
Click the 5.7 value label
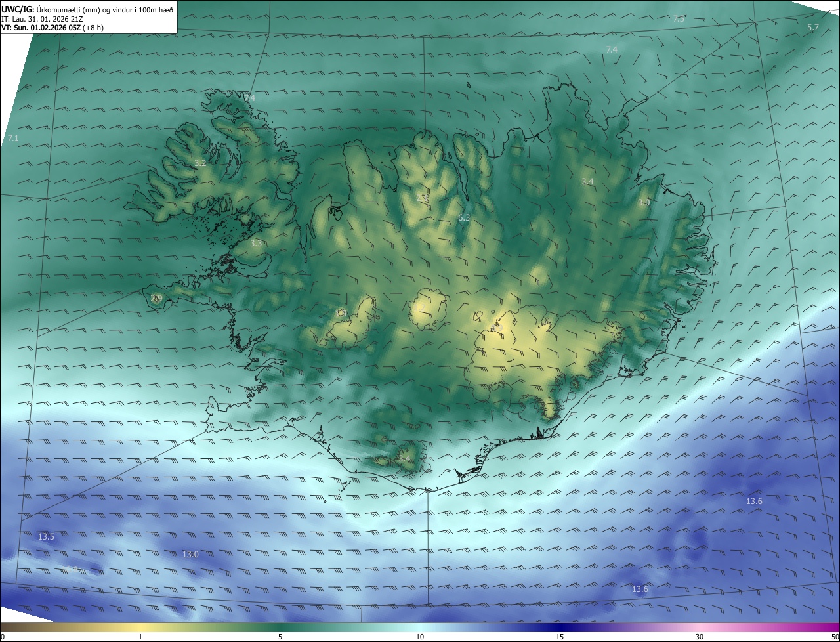812,28
